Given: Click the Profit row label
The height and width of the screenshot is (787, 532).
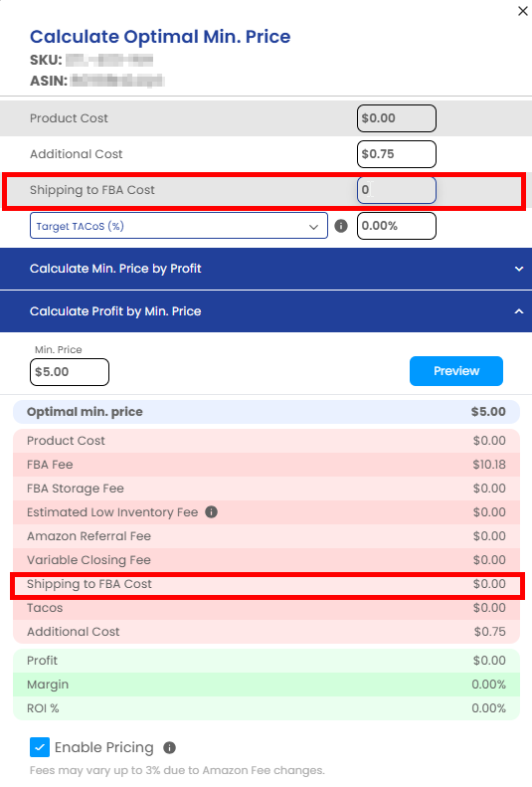Looking at the screenshot, I should click(x=42, y=661).
